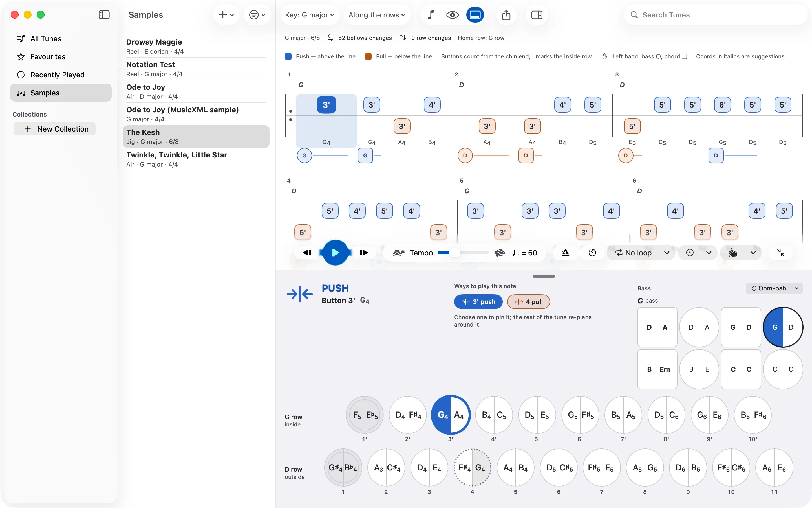This screenshot has height=508, width=812.
Task: Open Recently Played in sidebar
Action: pyautogui.click(x=60, y=75)
